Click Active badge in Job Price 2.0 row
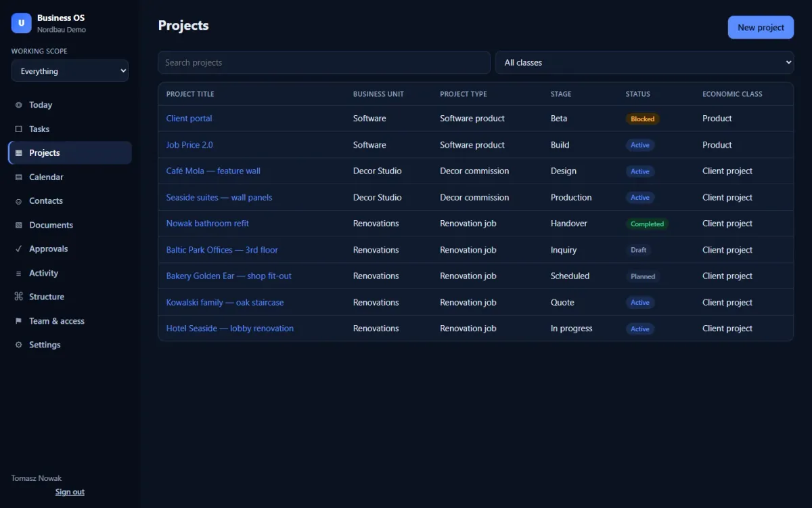This screenshot has width=812, height=508. tap(640, 145)
